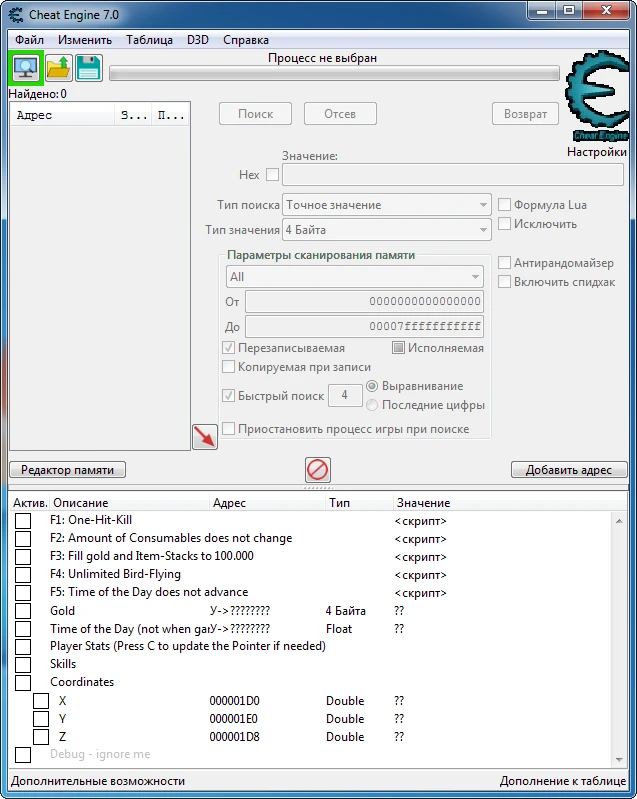Enable Антирандомайзер checkbox
This screenshot has width=637, height=799.
click(x=504, y=263)
